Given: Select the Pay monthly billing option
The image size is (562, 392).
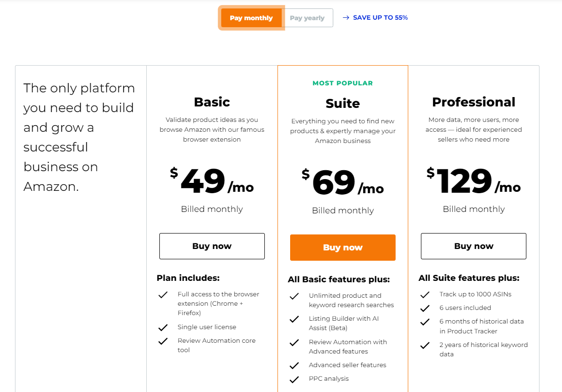Looking at the screenshot, I should click(x=251, y=18).
